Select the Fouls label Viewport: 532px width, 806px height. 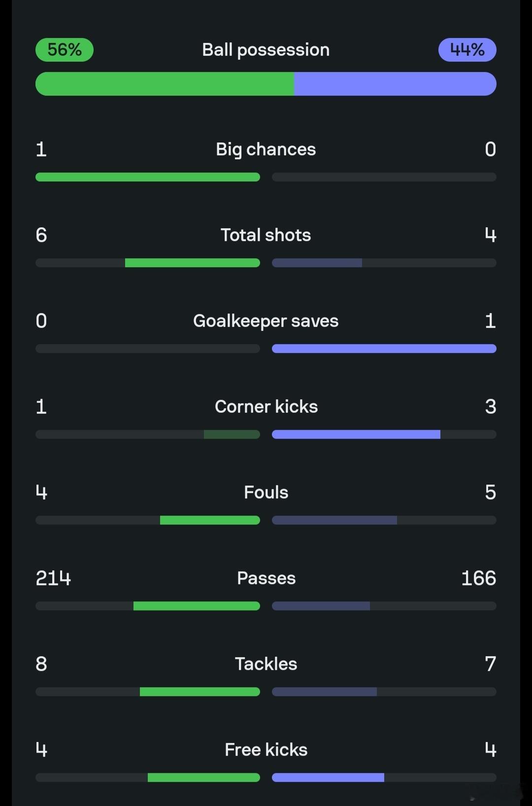266,492
